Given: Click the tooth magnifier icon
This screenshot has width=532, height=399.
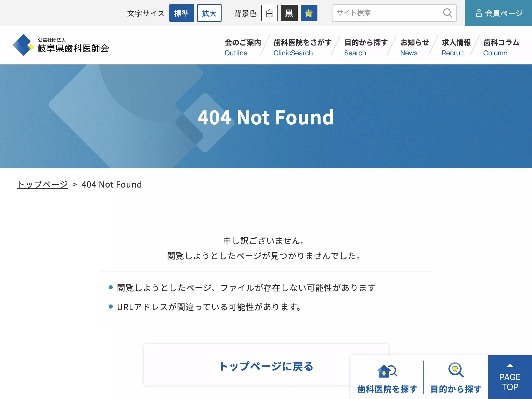Looking at the screenshot, I should tap(456, 370).
